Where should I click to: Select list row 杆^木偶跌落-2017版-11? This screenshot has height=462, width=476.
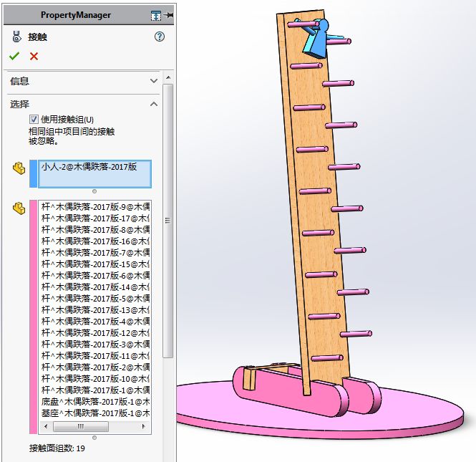coord(95,356)
